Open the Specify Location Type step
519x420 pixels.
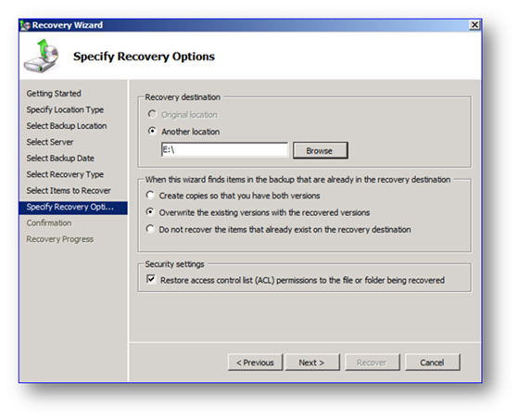pos(65,109)
